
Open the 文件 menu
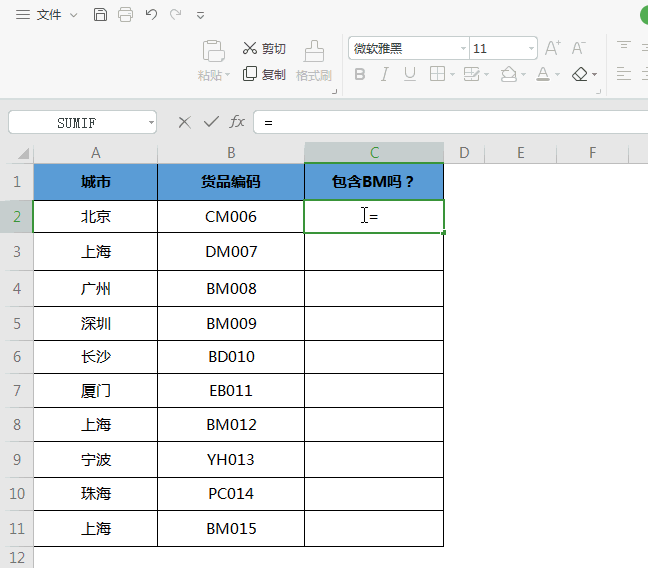49,15
